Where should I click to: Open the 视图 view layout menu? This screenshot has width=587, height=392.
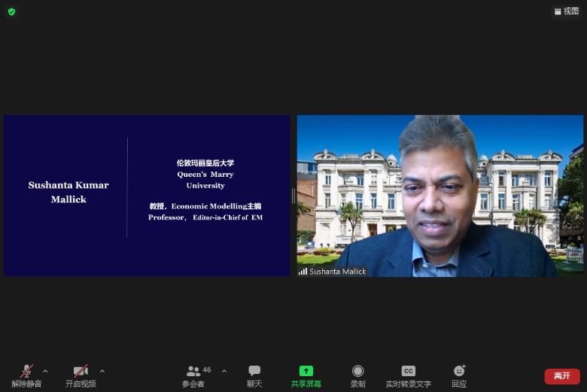coord(566,11)
